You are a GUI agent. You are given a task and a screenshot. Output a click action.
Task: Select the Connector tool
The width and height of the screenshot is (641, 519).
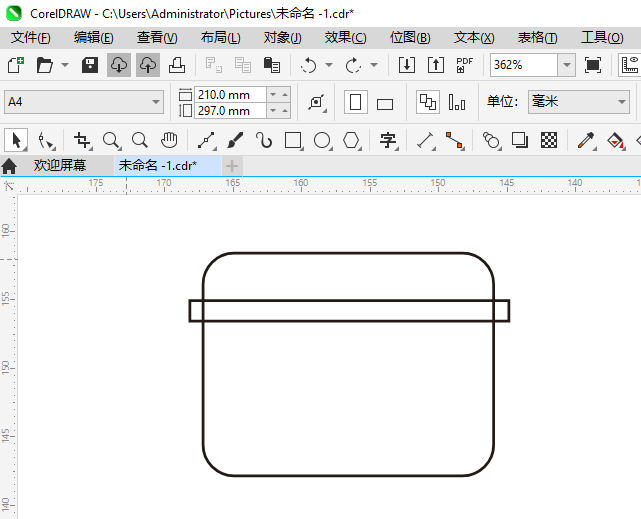pos(455,140)
